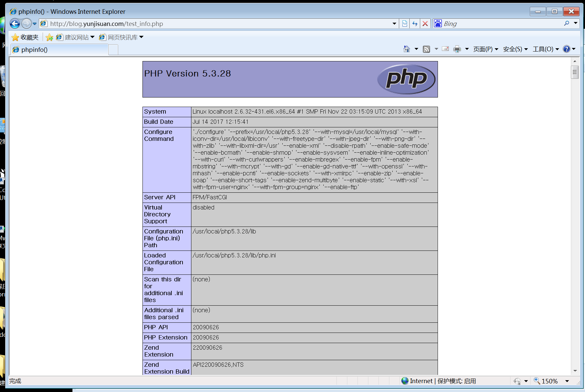Click the RSS feeds icon
Image resolution: width=585 pixels, height=392 pixels.
426,49
